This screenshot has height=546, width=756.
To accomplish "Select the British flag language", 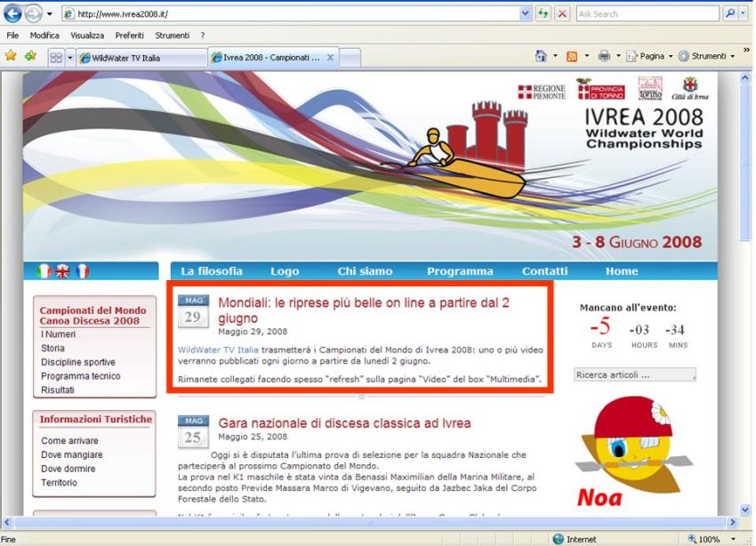I will point(62,271).
